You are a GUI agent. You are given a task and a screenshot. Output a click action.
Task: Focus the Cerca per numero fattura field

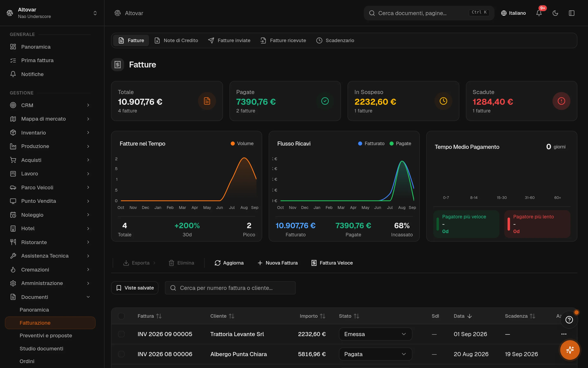click(230, 288)
